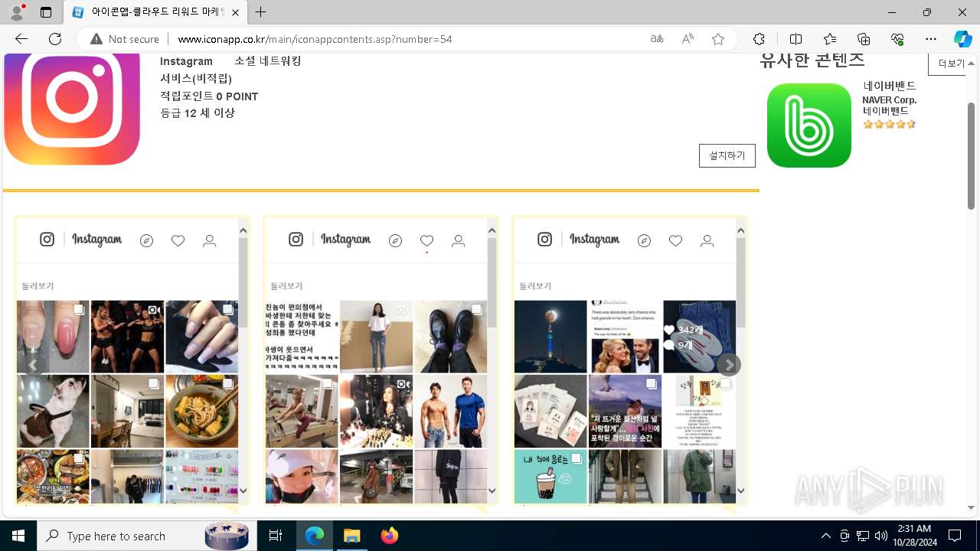Open the black shoes photo thumbnail

[451, 337]
